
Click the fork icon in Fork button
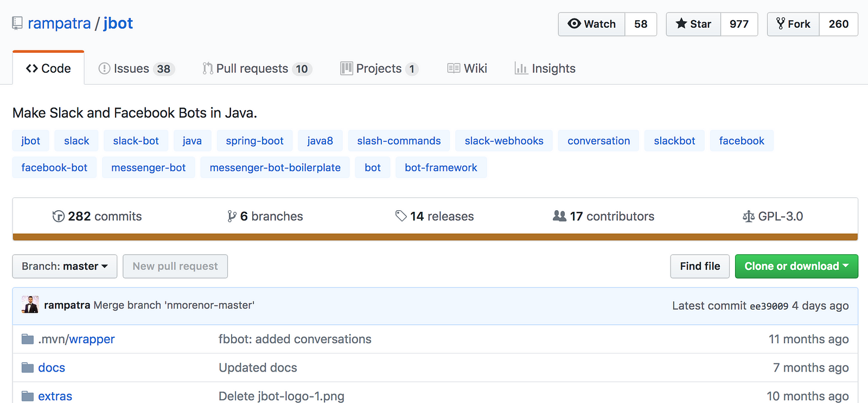(781, 23)
